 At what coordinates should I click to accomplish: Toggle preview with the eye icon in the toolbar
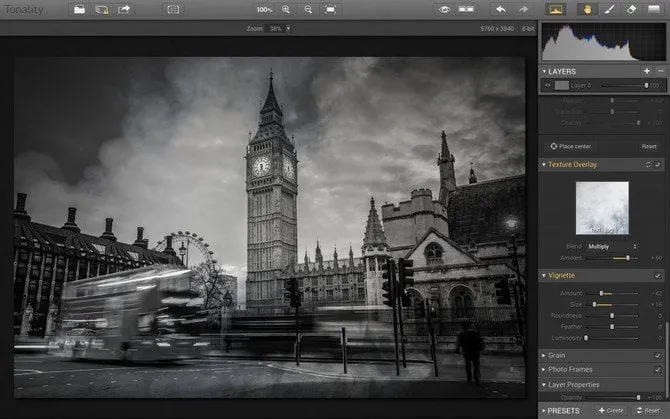point(444,9)
